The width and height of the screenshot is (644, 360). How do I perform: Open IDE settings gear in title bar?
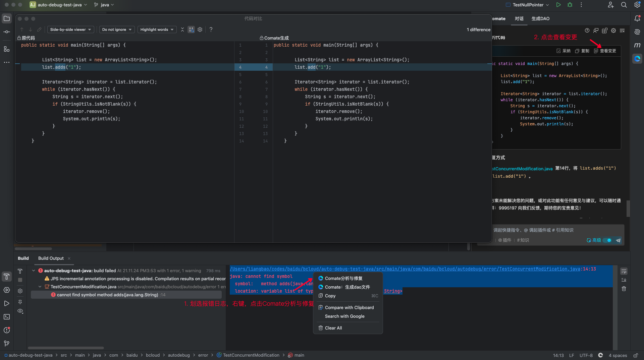637,5
